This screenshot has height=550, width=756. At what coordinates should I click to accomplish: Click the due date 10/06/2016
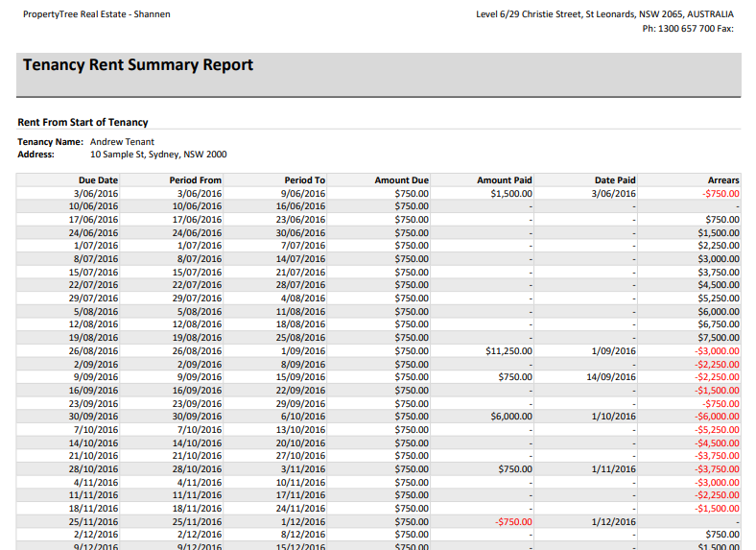[x=93, y=206]
